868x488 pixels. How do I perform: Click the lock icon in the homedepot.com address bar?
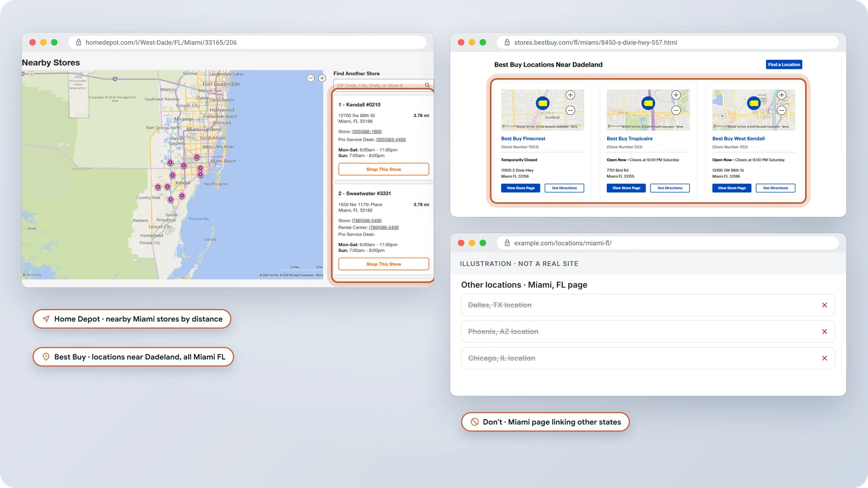coord(79,42)
